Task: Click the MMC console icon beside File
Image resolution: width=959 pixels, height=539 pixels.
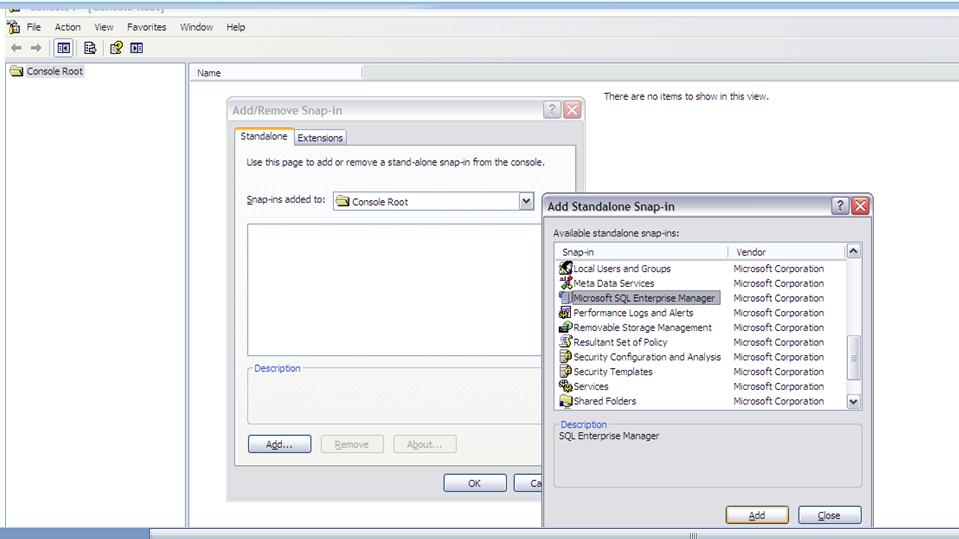Action: (x=13, y=27)
